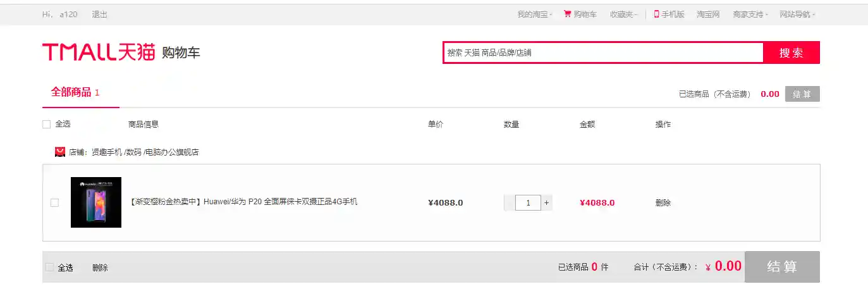The height and width of the screenshot is (308, 868).
Task: Toggle the bottom 全选 select-all checkbox
Action: [49, 268]
